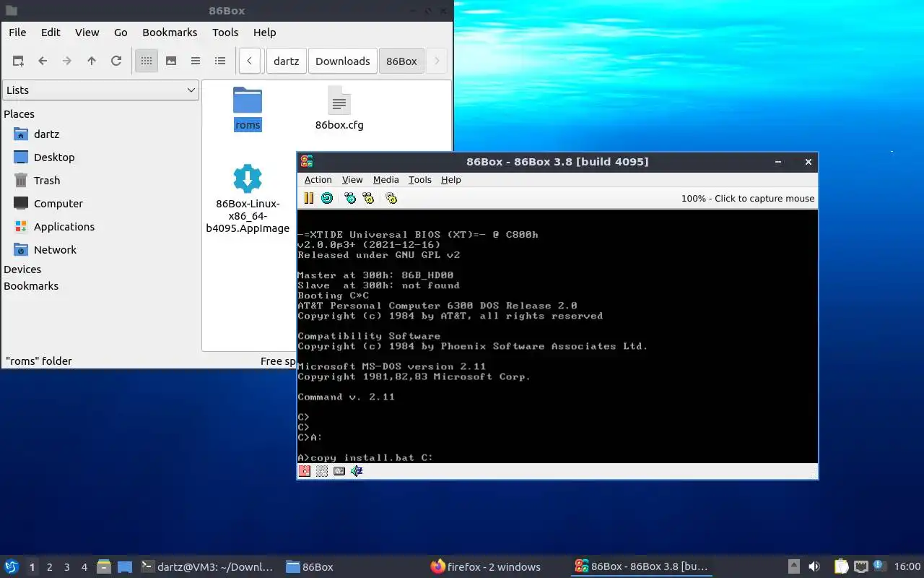Screen dimensions: 924x578
Task: Open file manager Help menu
Action: 264,33
